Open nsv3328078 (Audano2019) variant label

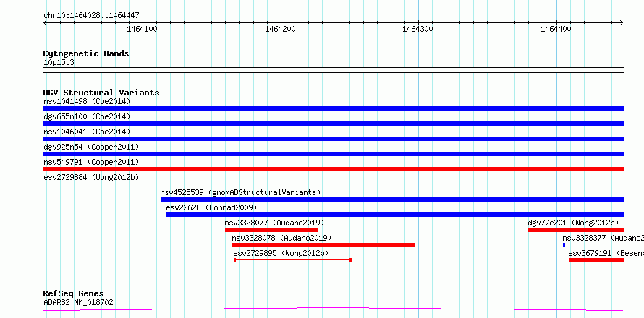pos(281,238)
